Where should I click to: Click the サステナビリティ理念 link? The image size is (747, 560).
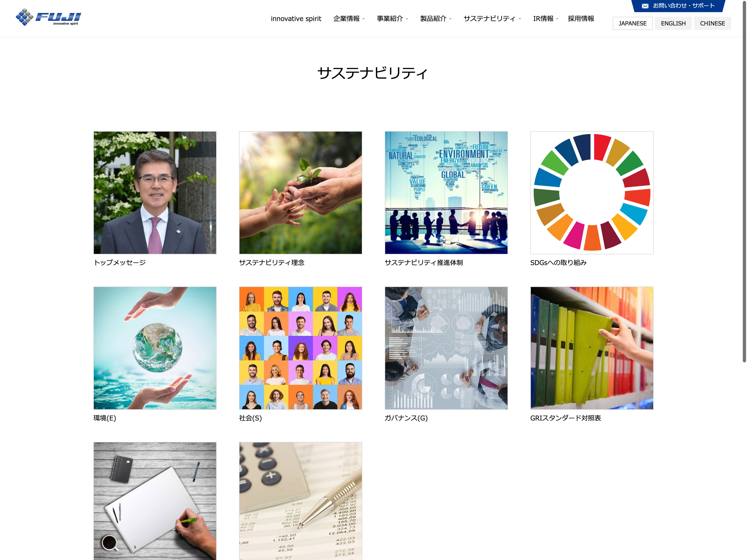(271, 262)
